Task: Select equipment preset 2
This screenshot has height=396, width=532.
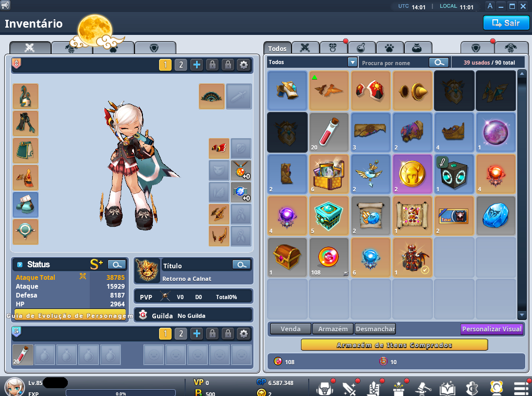Action: tap(181, 65)
